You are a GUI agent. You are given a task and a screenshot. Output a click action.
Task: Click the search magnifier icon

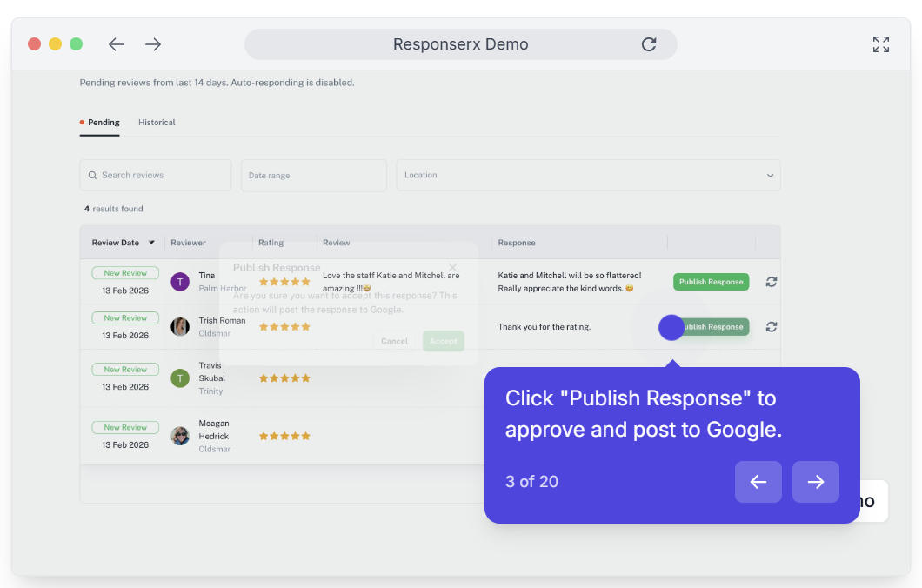92,175
